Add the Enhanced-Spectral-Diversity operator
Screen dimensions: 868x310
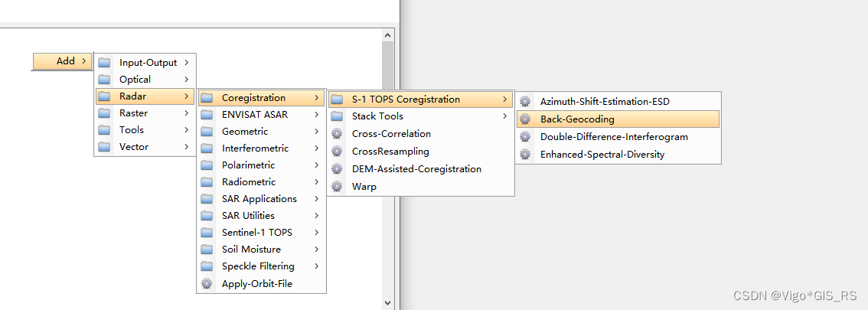(x=618, y=155)
